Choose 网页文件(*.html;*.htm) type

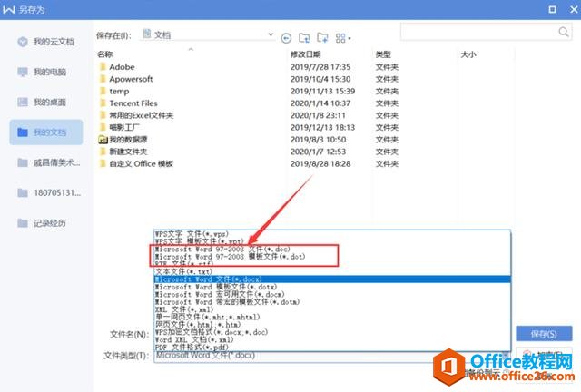pos(332,325)
